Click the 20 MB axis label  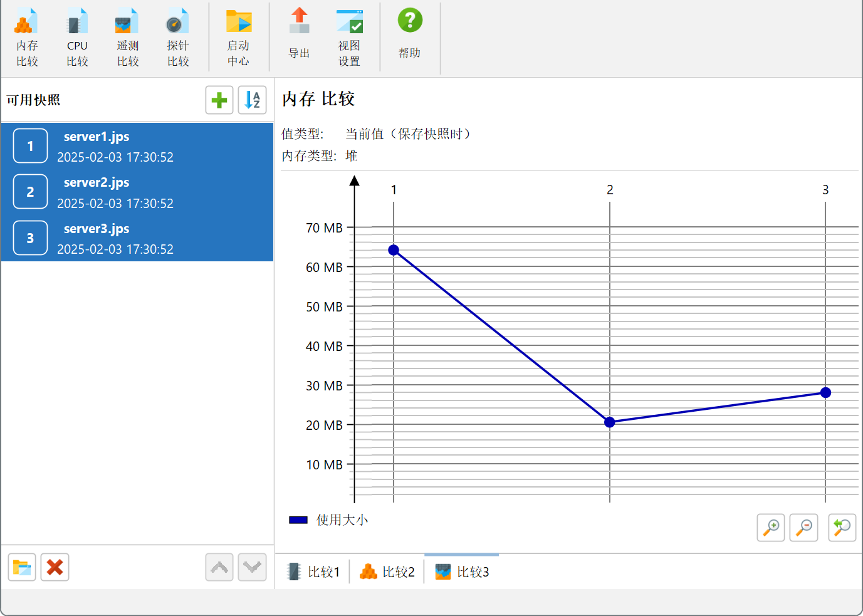(324, 425)
